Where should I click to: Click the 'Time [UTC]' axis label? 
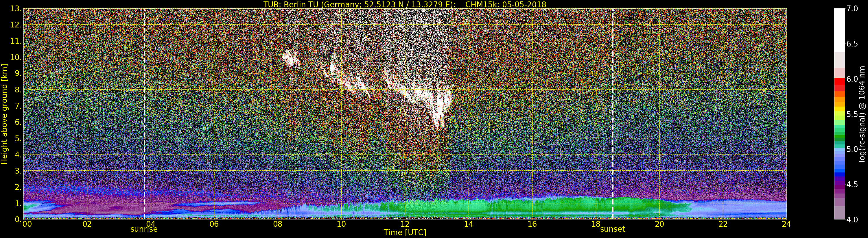(405, 232)
